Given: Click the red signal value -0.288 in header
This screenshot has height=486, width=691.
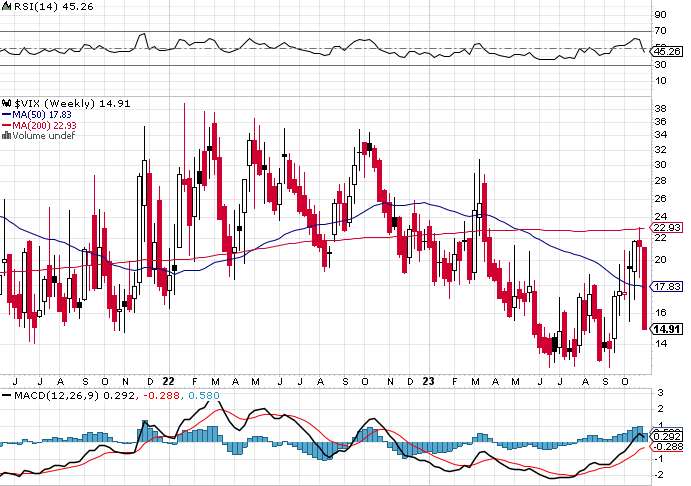Looking at the screenshot, I should [x=162, y=395].
